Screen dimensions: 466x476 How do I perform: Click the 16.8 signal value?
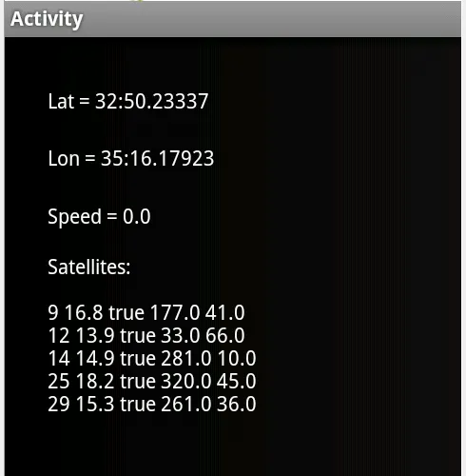(x=84, y=312)
